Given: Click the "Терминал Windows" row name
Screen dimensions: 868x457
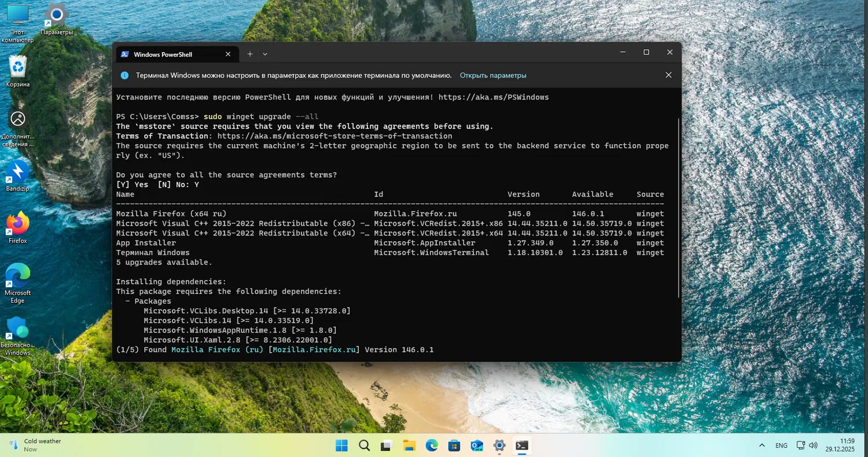Looking at the screenshot, I should [x=153, y=253].
